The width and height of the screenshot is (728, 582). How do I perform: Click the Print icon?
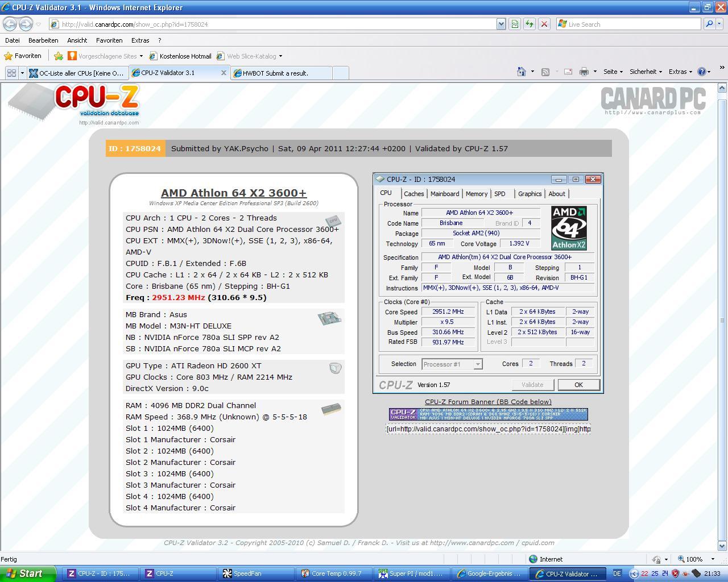(x=584, y=72)
